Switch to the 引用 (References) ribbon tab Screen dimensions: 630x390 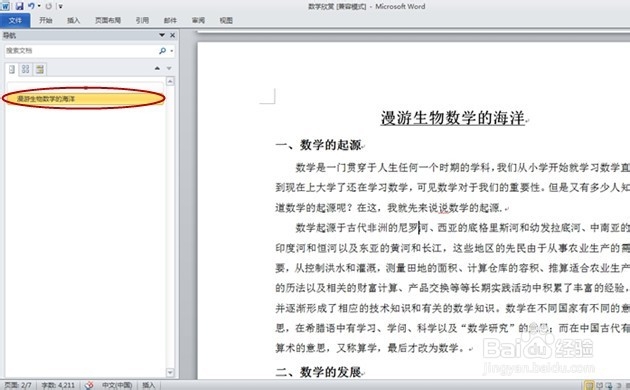coord(142,20)
